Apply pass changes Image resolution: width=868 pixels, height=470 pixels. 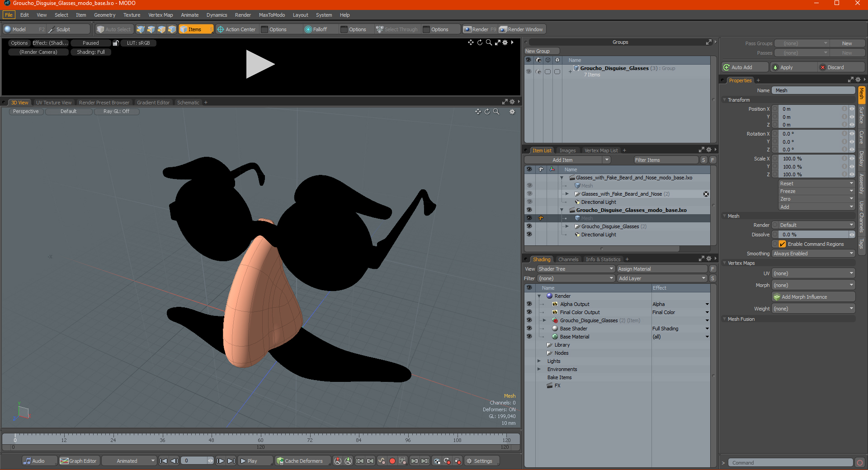point(793,67)
